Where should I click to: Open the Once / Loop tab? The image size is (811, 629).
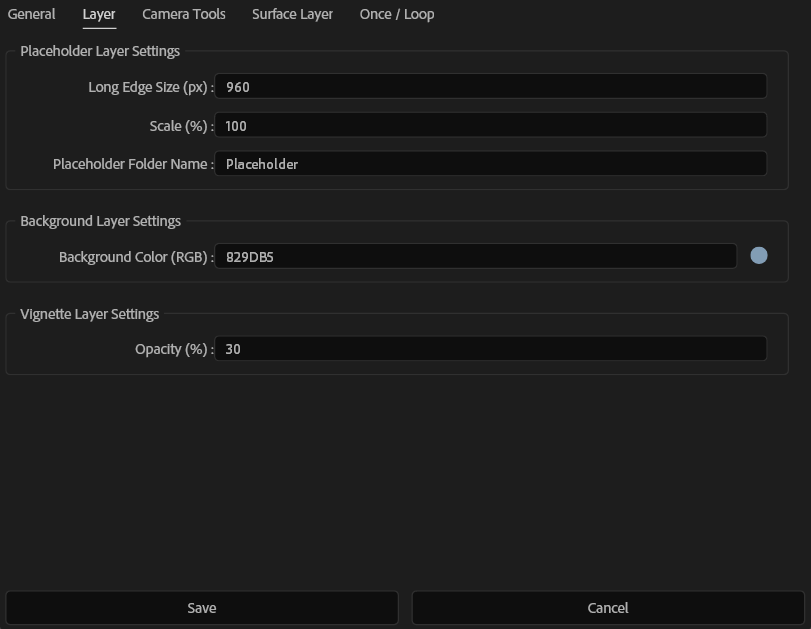pyautogui.click(x=397, y=14)
